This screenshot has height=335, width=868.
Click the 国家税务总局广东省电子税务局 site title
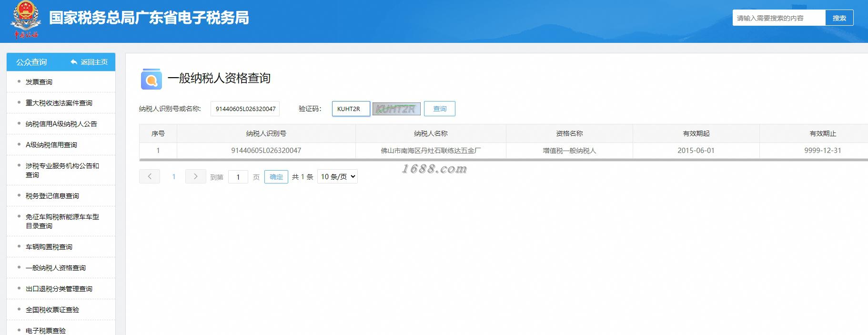(149, 18)
